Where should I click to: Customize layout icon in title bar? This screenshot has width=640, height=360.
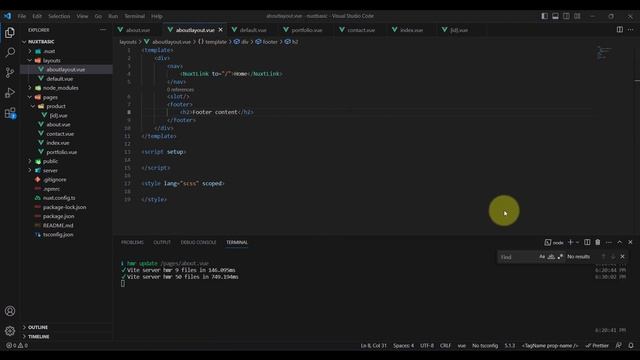point(577,16)
